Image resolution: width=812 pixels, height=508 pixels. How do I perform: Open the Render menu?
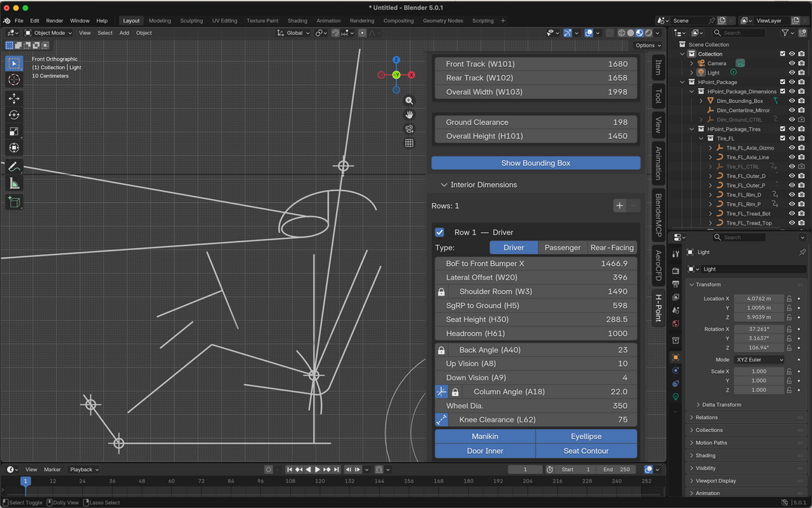click(54, 21)
